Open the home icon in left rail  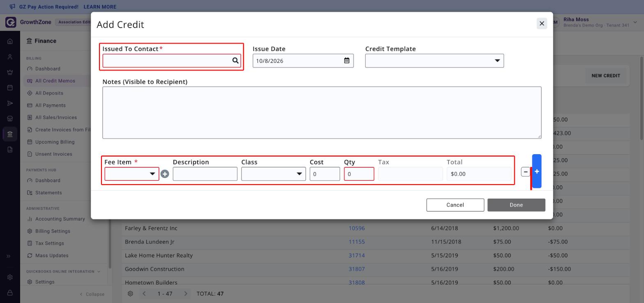coord(10,41)
